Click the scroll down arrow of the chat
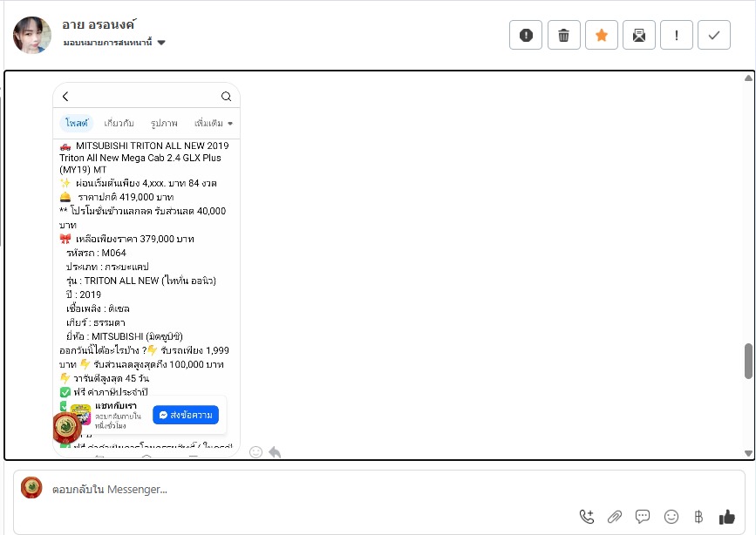This screenshot has height=535, width=756. [748, 453]
